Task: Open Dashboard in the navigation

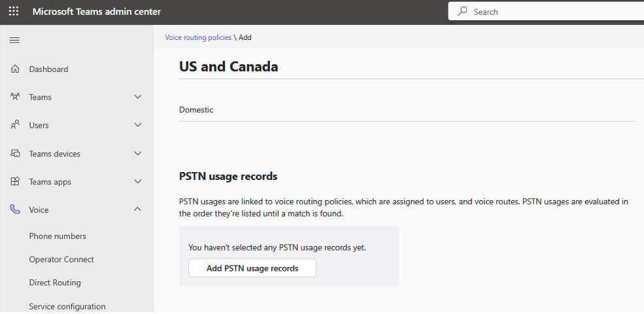Action: (48, 69)
